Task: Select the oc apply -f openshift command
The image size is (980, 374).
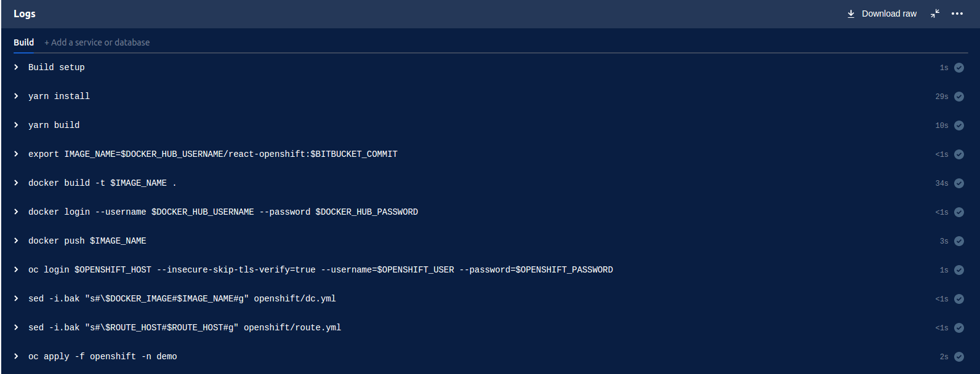Action: 103,356
